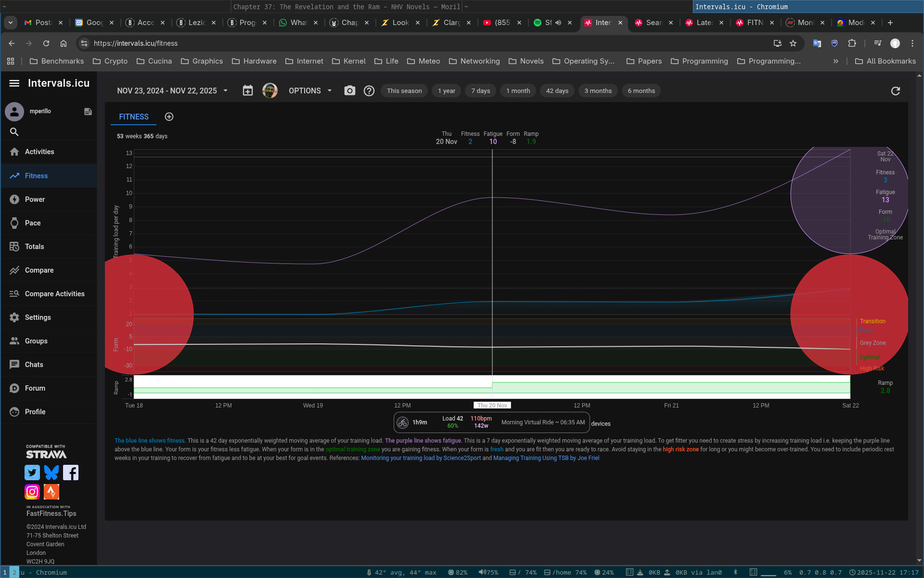Screen dimensions: 924x578
Task: Click the camera screenshot icon
Action: [x=350, y=91]
